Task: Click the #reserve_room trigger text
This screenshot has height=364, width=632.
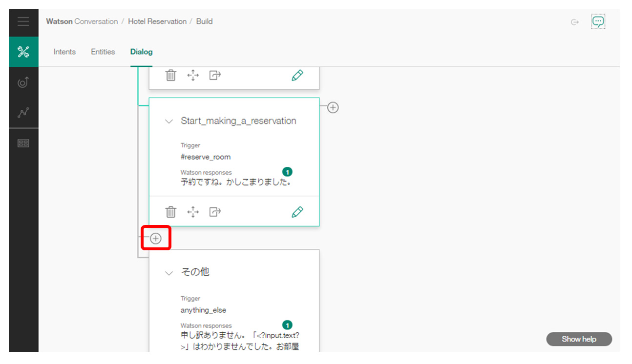Action: click(206, 157)
